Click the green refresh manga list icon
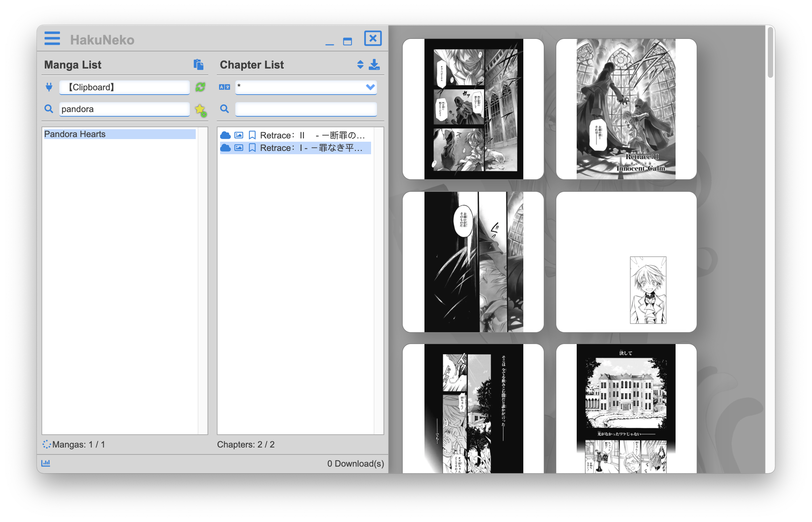This screenshot has width=812, height=522. [x=200, y=87]
